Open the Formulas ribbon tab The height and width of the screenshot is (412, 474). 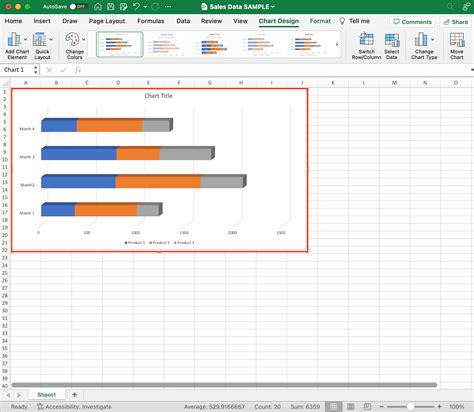(x=151, y=21)
